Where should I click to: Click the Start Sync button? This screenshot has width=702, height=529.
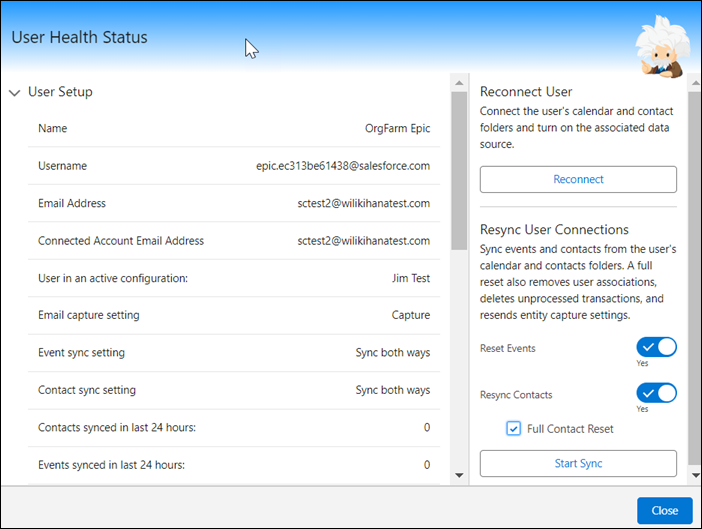coord(578,463)
